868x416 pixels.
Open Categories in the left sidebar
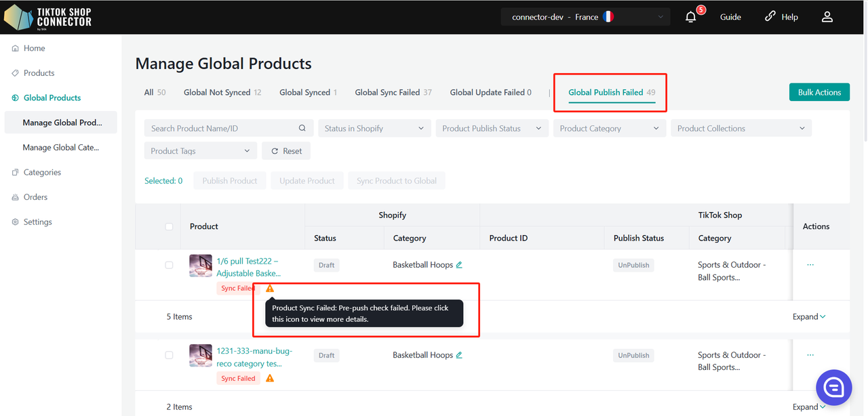click(x=42, y=172)
